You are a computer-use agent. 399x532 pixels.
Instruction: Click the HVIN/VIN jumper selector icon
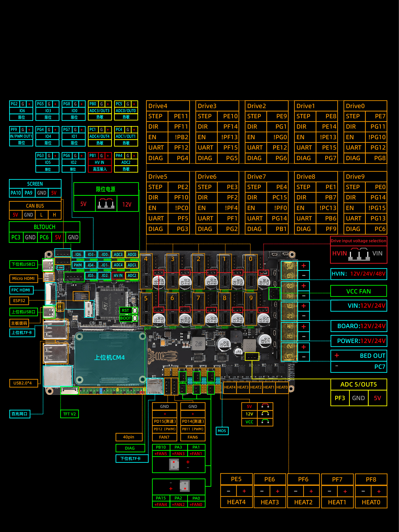[x=359, y=254]
